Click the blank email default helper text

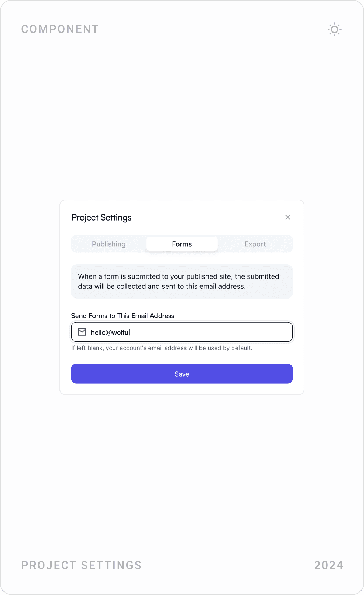point(162,348)
